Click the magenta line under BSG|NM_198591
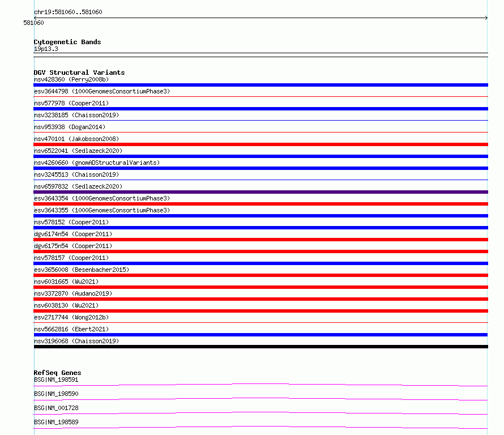The image size is (504, 435). point(260,385)
